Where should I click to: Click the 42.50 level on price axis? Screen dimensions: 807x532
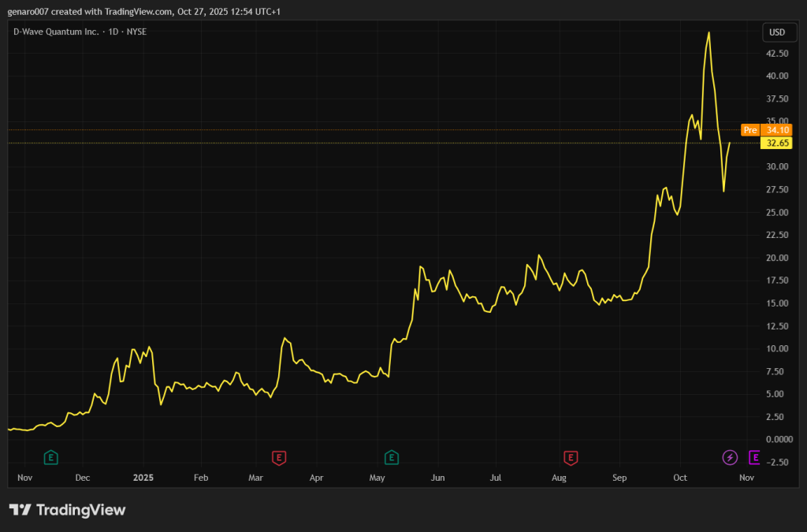tap(777, 54)
